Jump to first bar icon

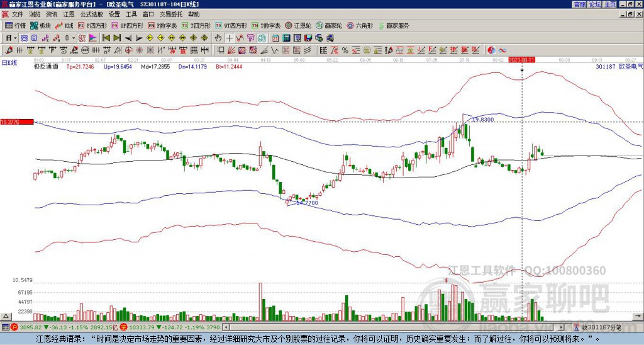pos(106,38)
